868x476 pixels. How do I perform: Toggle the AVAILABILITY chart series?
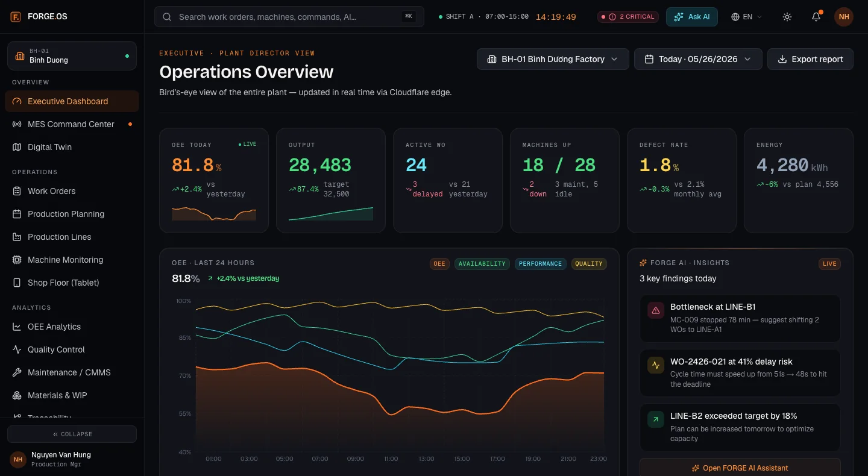(x=482, y=263)
